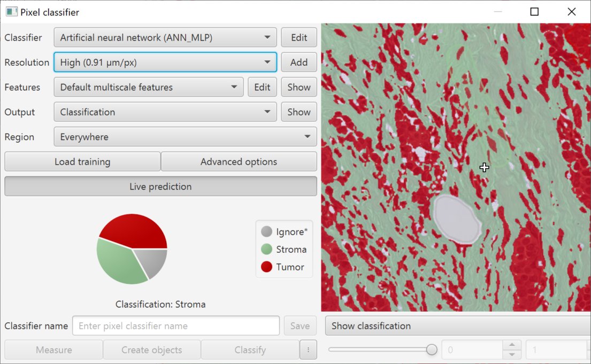Click the gray Ignore* legend circle

[x=266, y=231]
